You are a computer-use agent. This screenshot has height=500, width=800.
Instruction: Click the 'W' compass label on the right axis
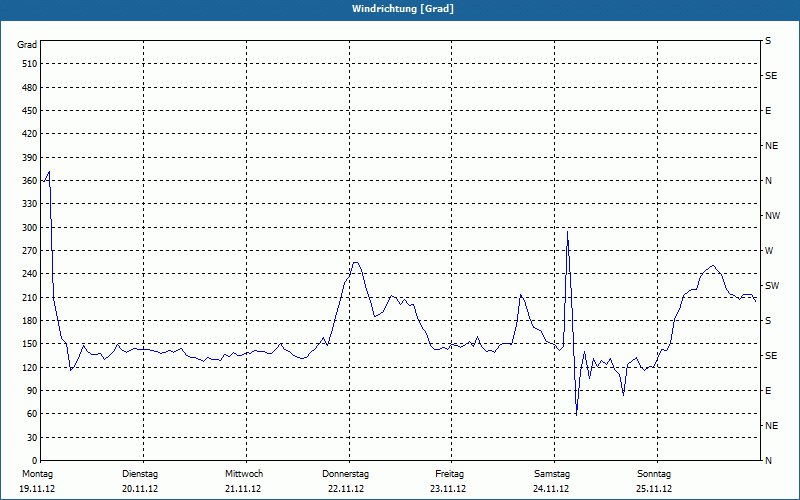click(769, 251)
